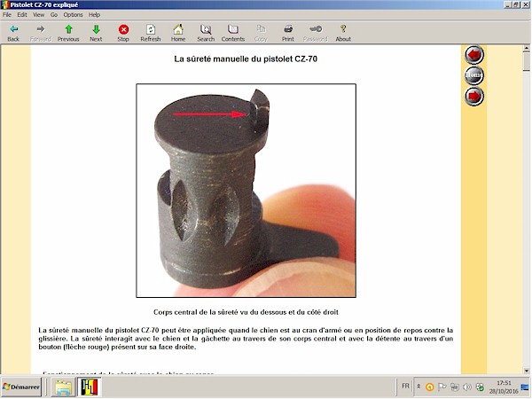Image resolution: width=532 pixels, height=399 pixels.
Task: Click the FR language indicator
Action: tap(405, 386)
